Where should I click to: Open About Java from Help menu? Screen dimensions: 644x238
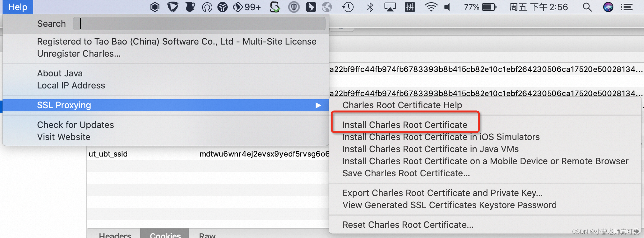(60, 73)
